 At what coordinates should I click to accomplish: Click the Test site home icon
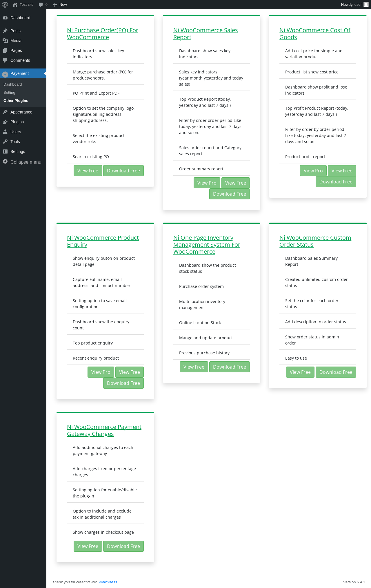point(15,5)
